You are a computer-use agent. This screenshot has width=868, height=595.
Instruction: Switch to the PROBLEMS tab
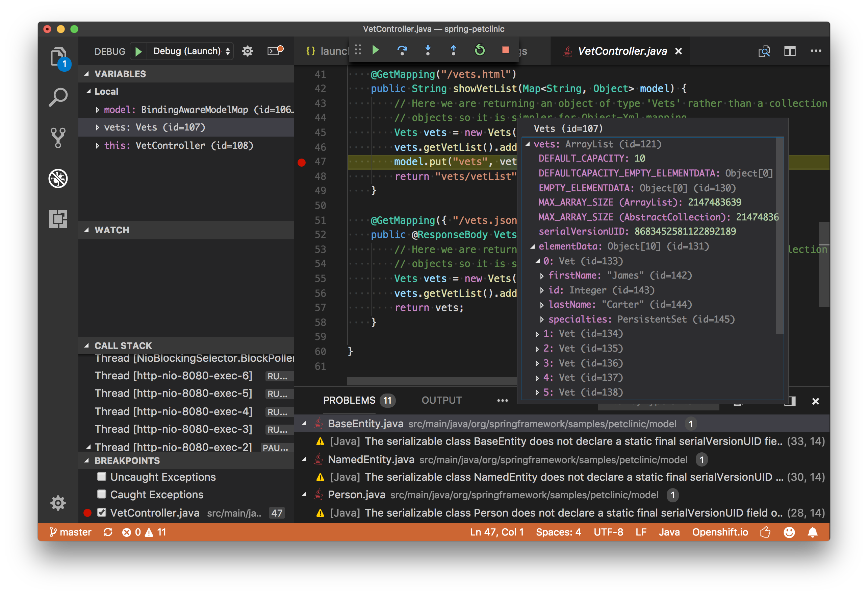tap(349, 400)
